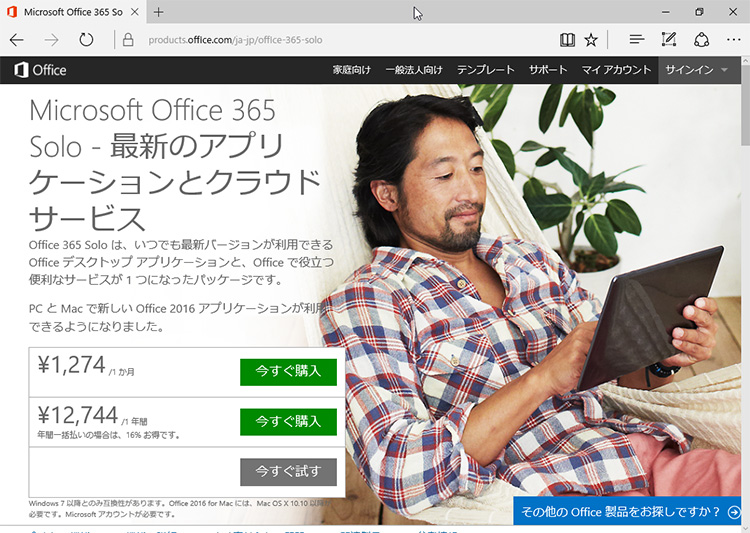The width and height of the screenshot is (750, 533).
Task: Click the gray 今すぐ試す button
Action: pos(288,472)
